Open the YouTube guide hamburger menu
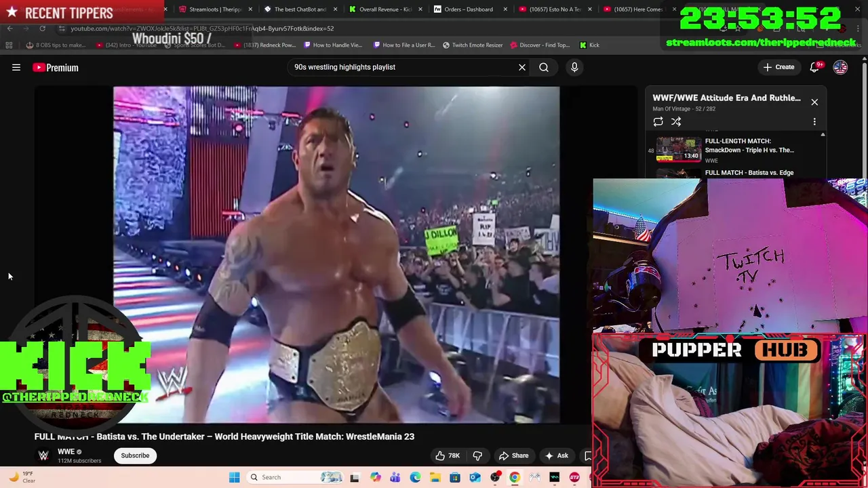The image size is (868, 488). point(16,67)
